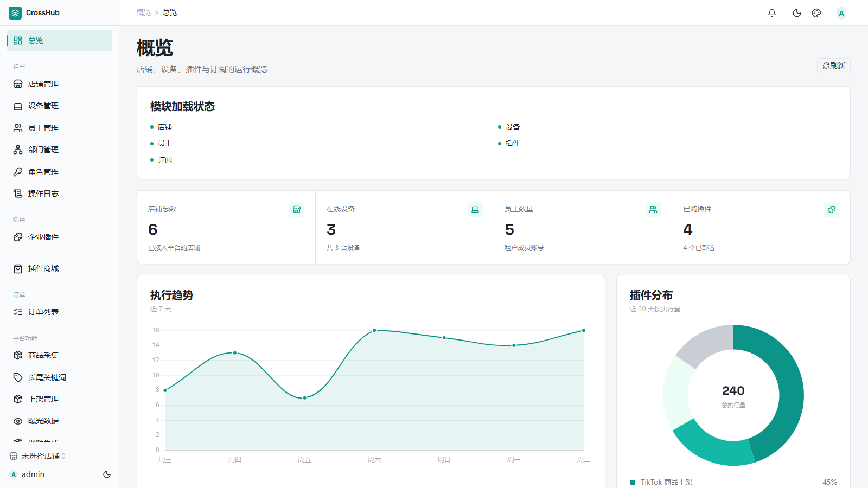The height and width of the screenshot is (488, 868).
Task: Open the notifications bell
Action: [772, 13]
